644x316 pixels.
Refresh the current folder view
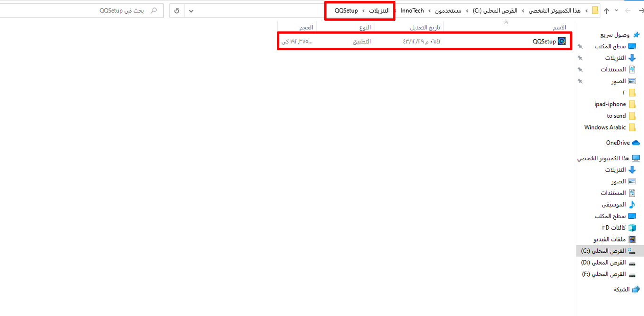tap(176, 10)
